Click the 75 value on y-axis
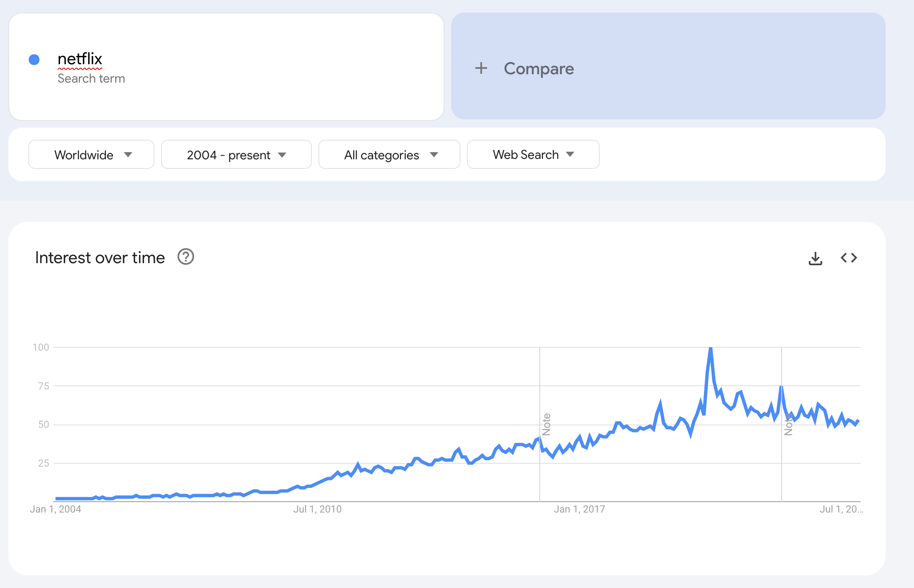The width and height of the screenshot is (914, 588). [43, 386]
